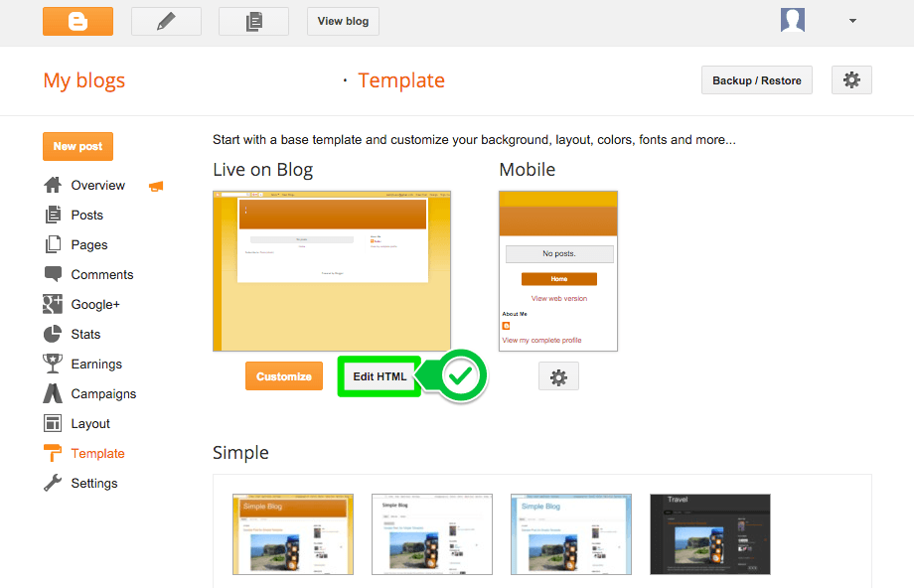This screenshot has height=588, width=914.
Task: Select Posts in the left sidebar menu
Action: click(85, 215)
